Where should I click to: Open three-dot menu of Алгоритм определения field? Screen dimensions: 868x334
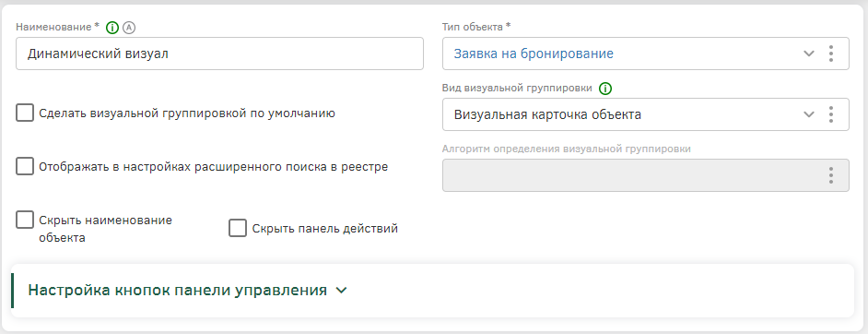(831, 175)
